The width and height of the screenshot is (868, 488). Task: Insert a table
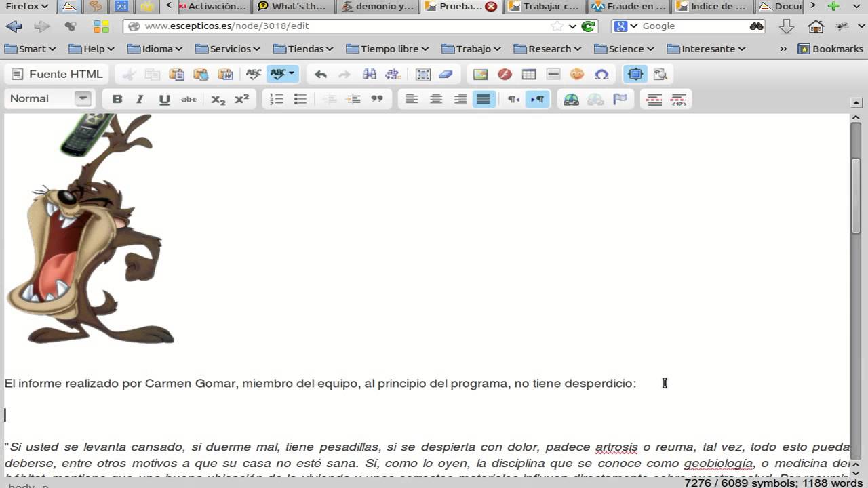pyautogui.click(x=529, y=74)
